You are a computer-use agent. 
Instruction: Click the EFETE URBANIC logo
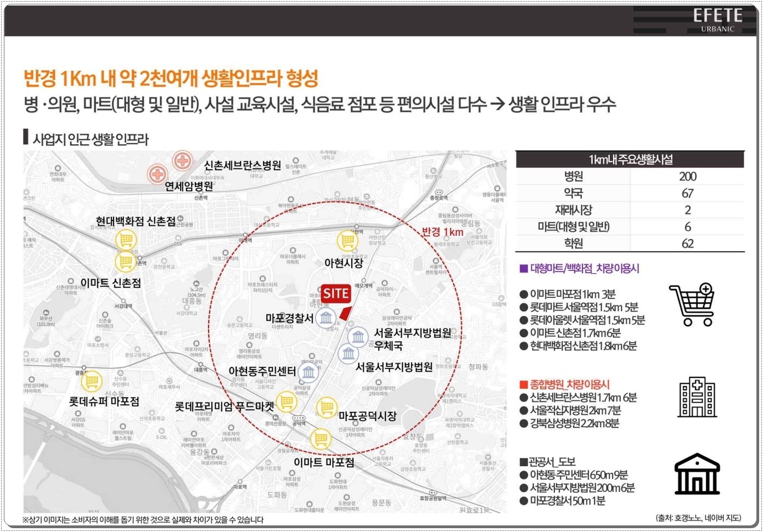pos(717,20)
